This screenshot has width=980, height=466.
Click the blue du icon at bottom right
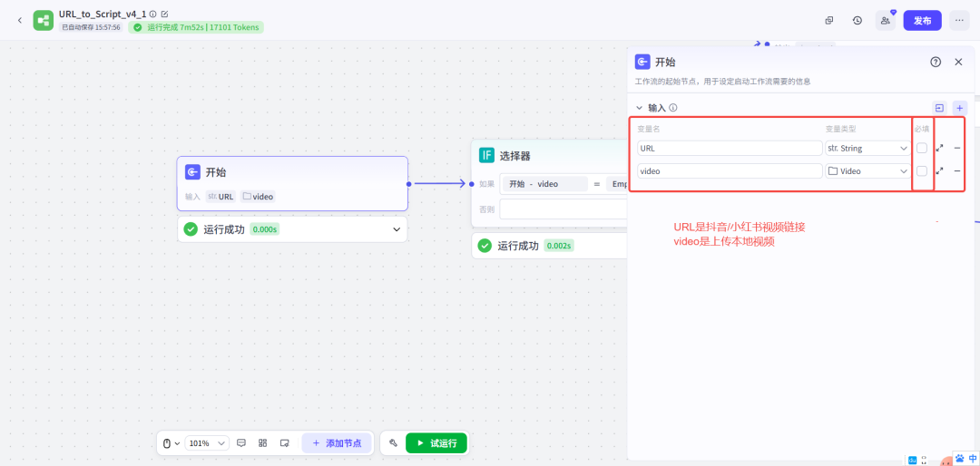912,460
